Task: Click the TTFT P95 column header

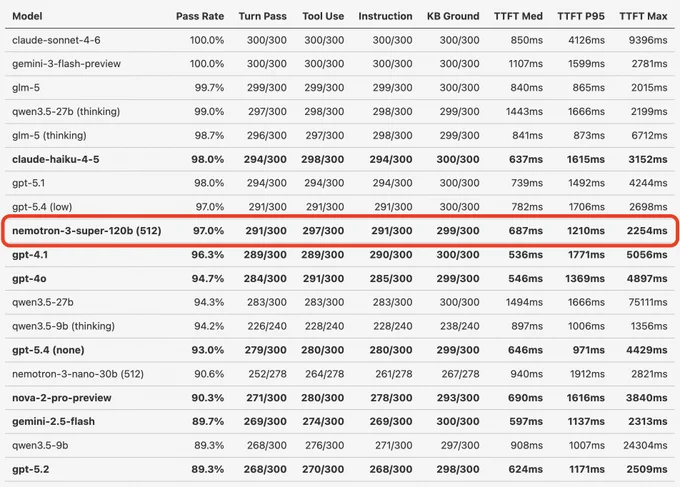Action: 581,16
